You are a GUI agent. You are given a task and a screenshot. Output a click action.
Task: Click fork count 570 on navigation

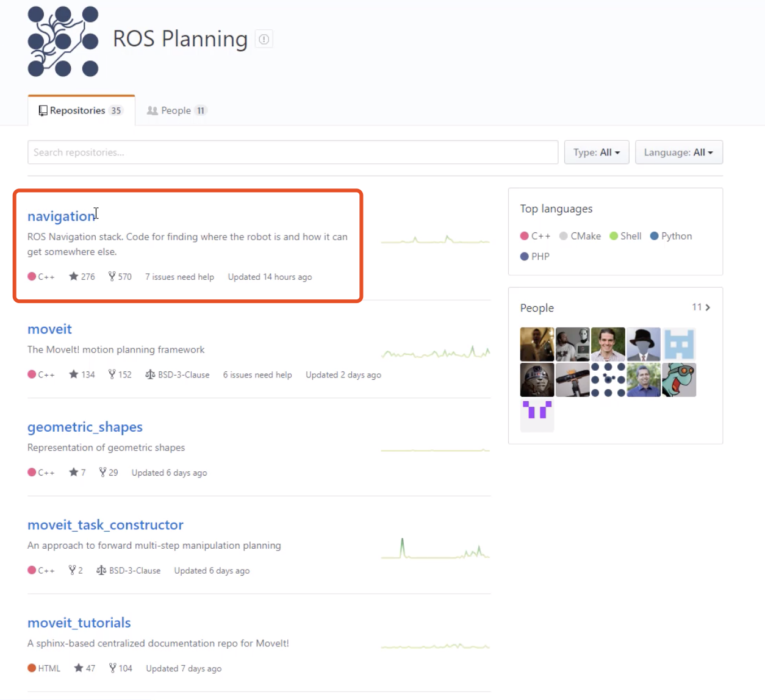[x=120, y=277]
